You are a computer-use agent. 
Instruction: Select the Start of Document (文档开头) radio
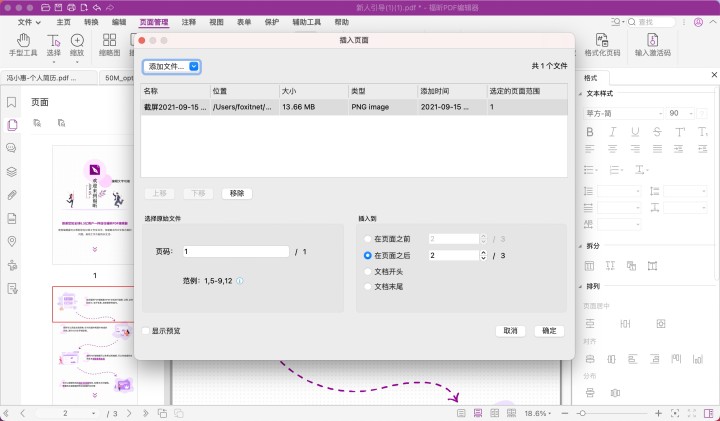(368, 271)
